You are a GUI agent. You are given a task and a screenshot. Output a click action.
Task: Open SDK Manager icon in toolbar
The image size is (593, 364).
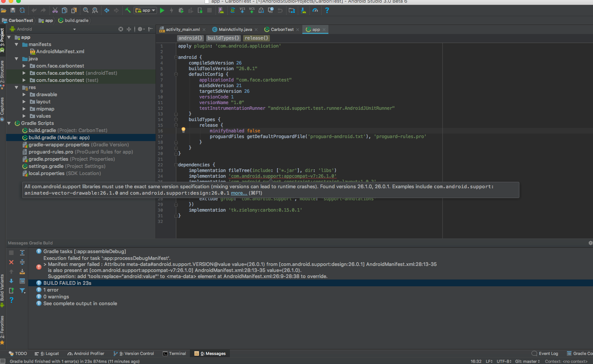(303, 11)
